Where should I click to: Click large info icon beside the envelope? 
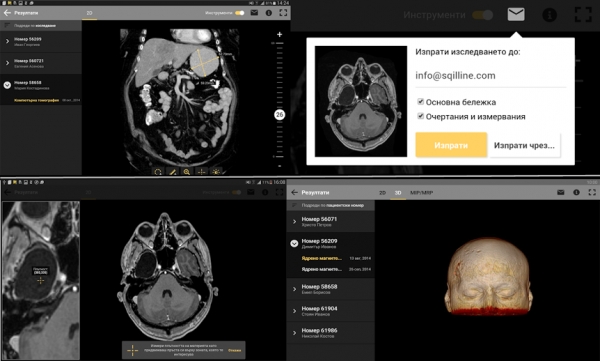549,15
